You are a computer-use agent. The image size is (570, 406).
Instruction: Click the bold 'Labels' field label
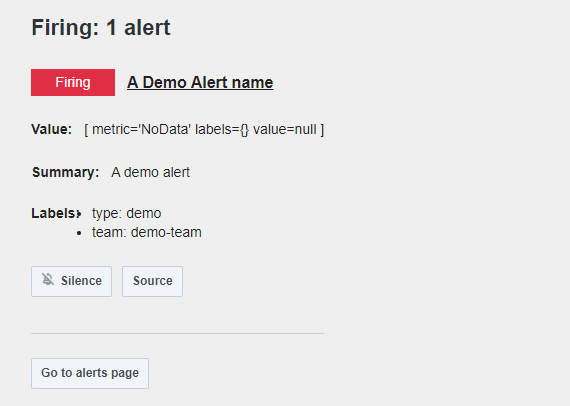[53, 213]
